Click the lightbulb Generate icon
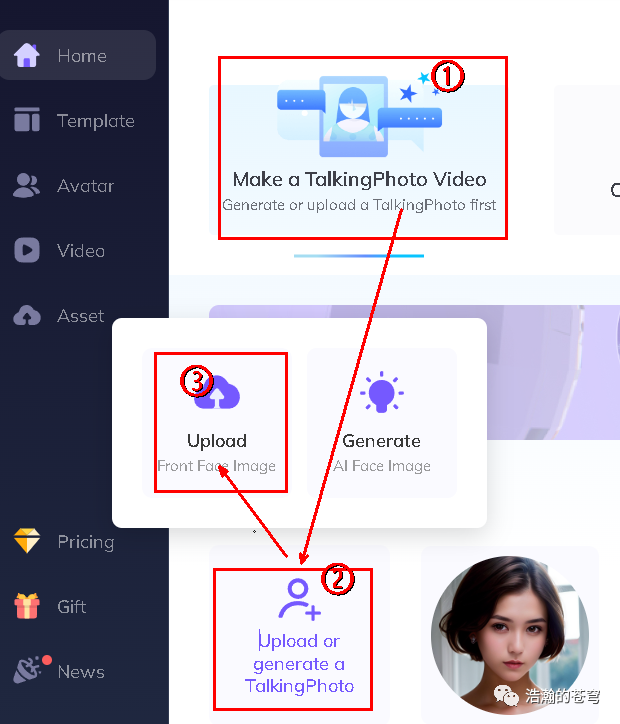Viewport: 620px width, 724px height. (382, 392)
